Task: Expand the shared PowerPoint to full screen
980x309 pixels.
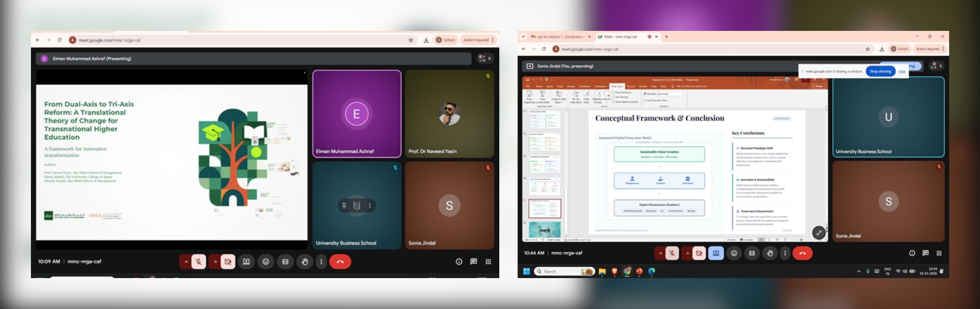Action: [x=819, y=233]
